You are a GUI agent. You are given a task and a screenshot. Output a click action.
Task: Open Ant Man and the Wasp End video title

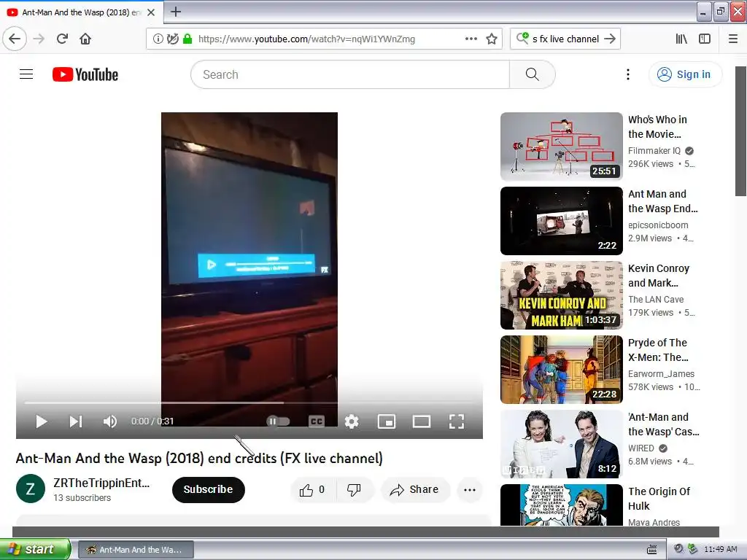coord(662,201)
